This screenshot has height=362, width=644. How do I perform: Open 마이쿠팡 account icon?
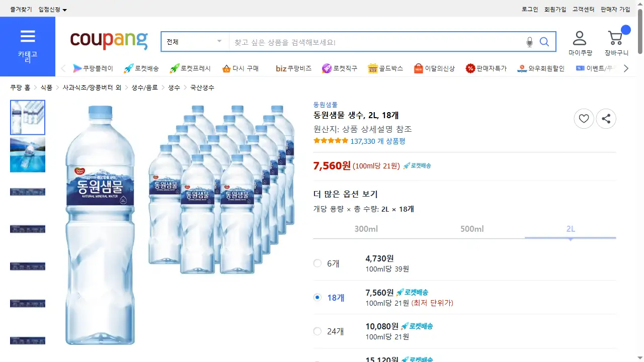[x=580, y=43]
